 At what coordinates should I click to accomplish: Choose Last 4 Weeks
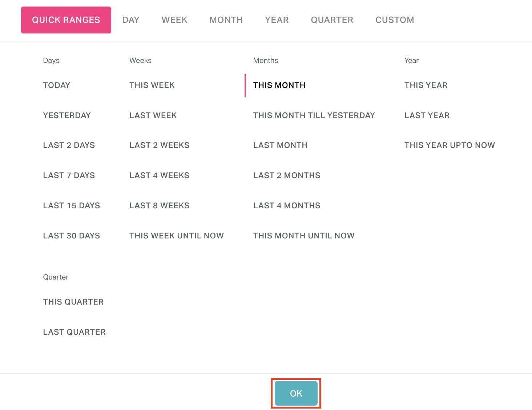tap(160, 175)
